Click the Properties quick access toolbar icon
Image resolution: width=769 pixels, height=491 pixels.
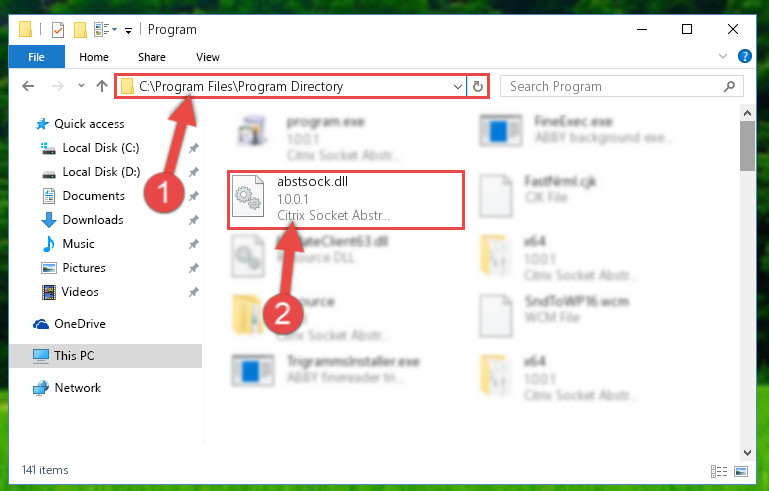pyautogui.click(x=58, y=30)
